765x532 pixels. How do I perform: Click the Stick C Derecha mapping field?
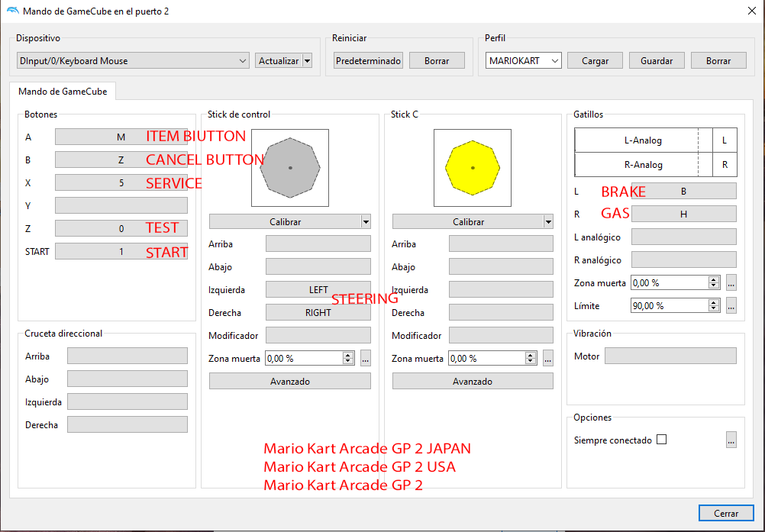[501, 313]
